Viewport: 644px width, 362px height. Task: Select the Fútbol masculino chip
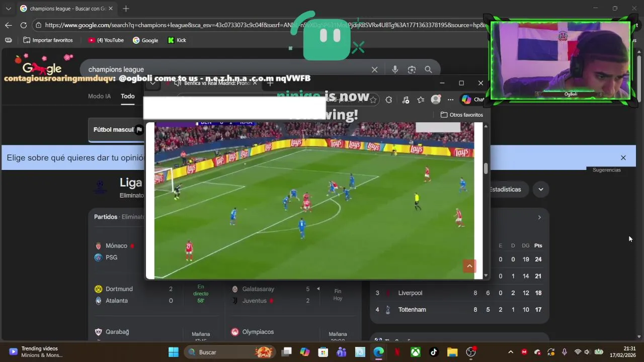(x=117, y=129)
